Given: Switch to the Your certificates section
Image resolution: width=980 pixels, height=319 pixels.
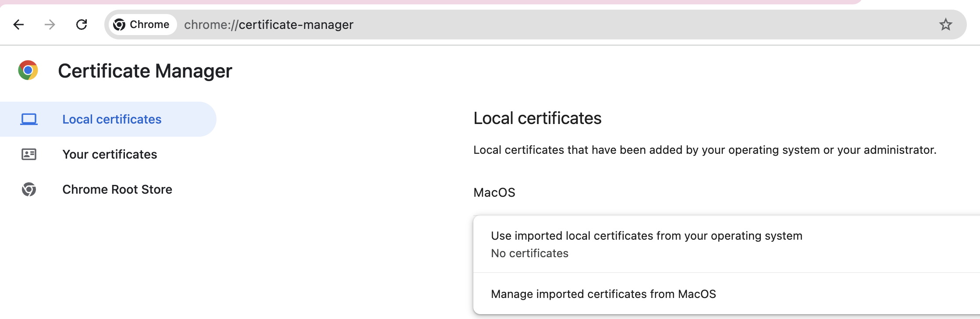Looking at the screenshot, I should (110, 154).
